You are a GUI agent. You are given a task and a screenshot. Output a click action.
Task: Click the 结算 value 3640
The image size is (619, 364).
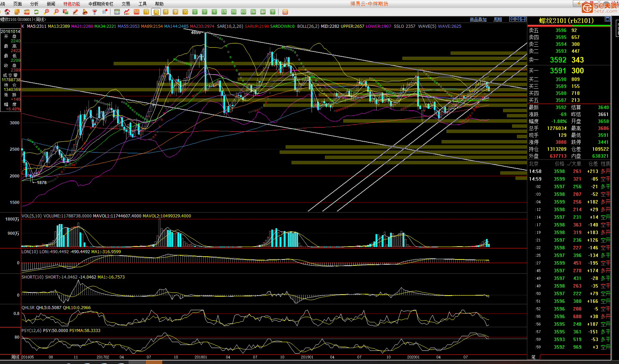click(603, 107)
